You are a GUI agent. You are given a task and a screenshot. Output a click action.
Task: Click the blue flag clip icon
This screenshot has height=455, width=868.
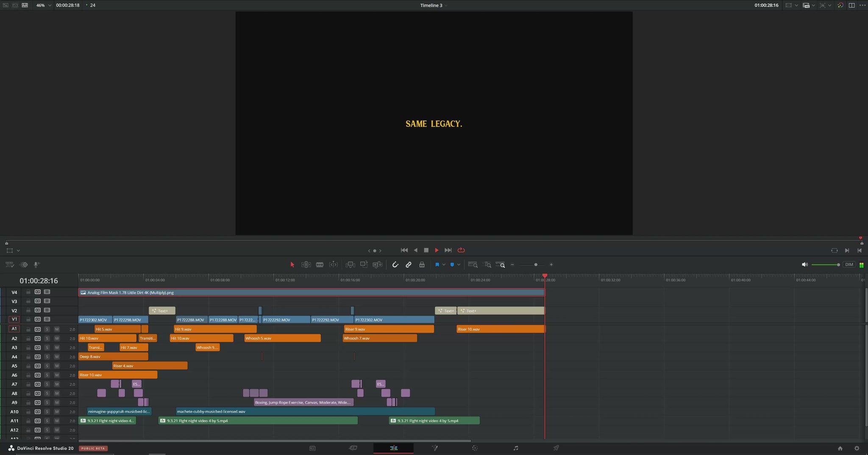437,265
